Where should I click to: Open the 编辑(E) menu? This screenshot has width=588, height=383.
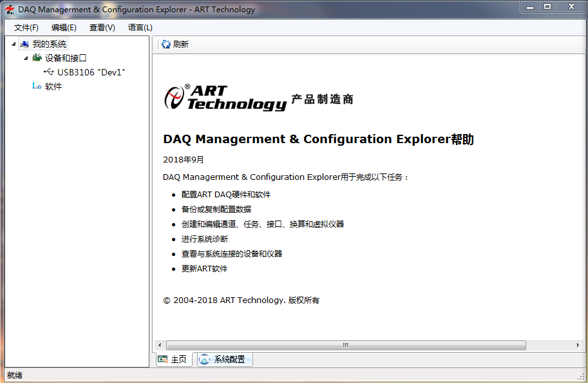(64, 28)
